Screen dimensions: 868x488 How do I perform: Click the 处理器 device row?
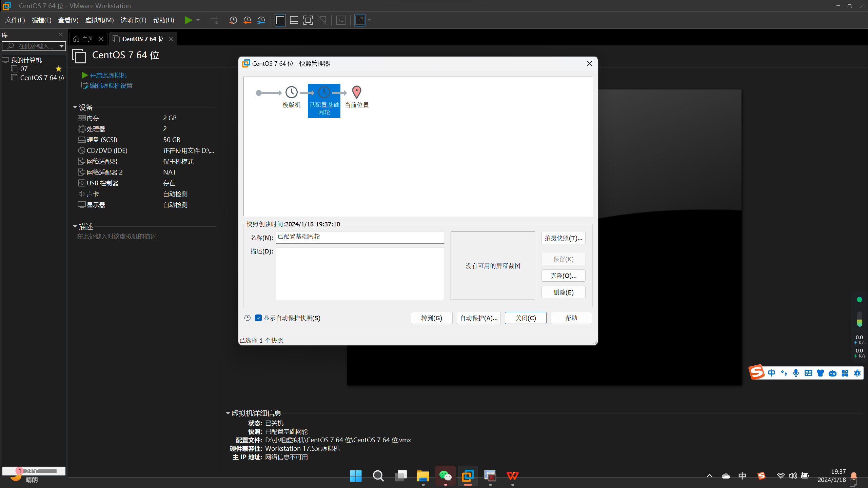[146, 129]
